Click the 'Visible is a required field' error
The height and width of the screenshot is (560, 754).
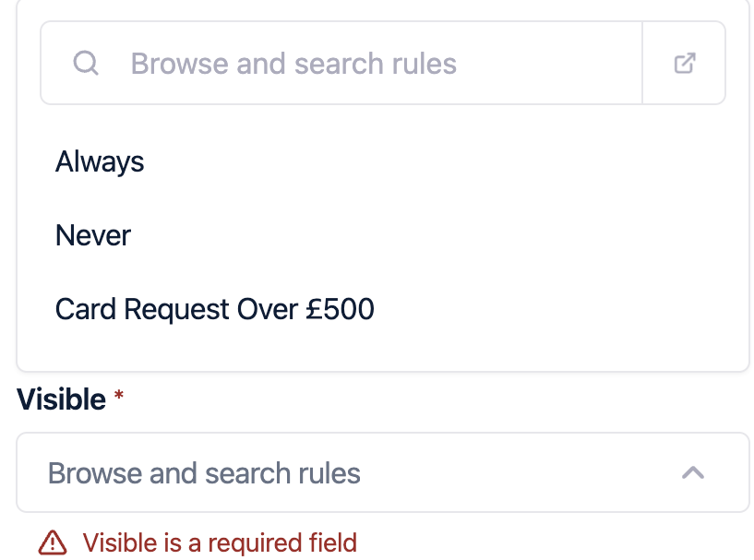220,542
